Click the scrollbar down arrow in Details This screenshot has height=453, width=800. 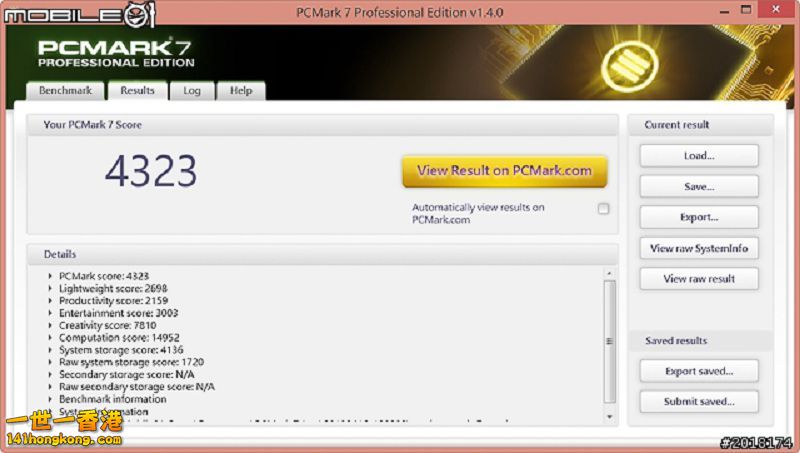coord(609,416)
